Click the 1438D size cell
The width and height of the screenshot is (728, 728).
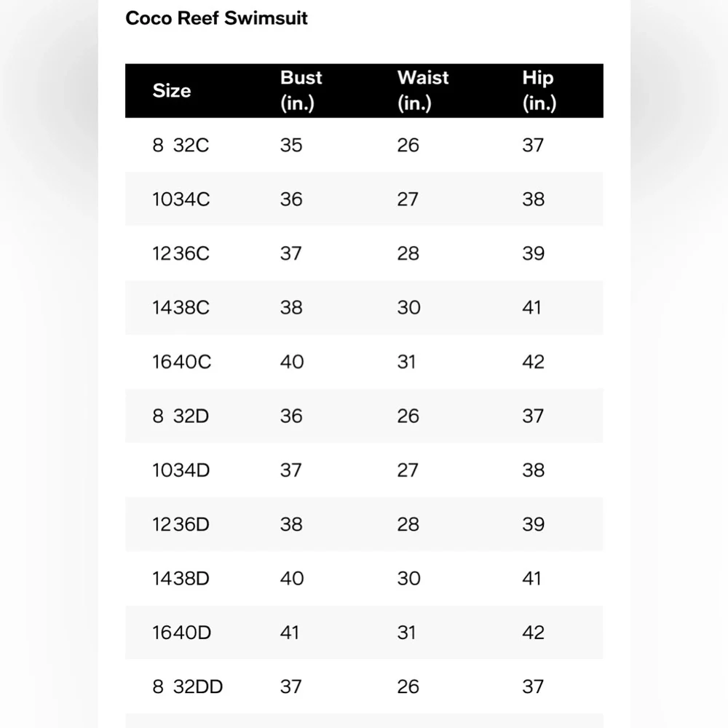coord(181,579)
